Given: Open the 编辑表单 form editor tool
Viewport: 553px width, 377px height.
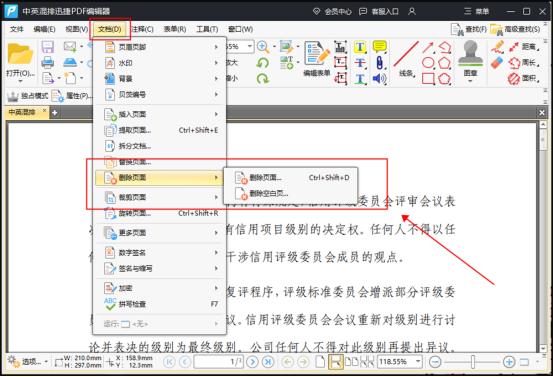Looking at the screenshot, I should (x=317, y=59).
